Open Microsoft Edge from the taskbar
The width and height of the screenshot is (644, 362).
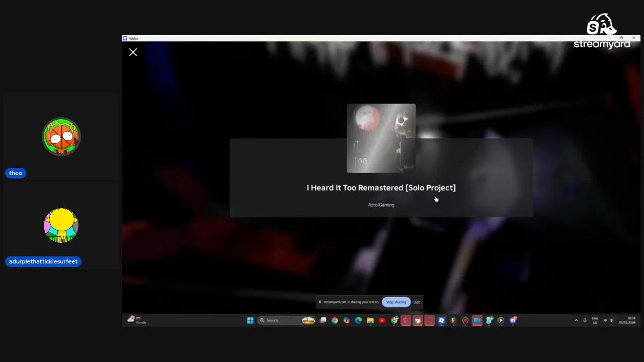(358, 320)
